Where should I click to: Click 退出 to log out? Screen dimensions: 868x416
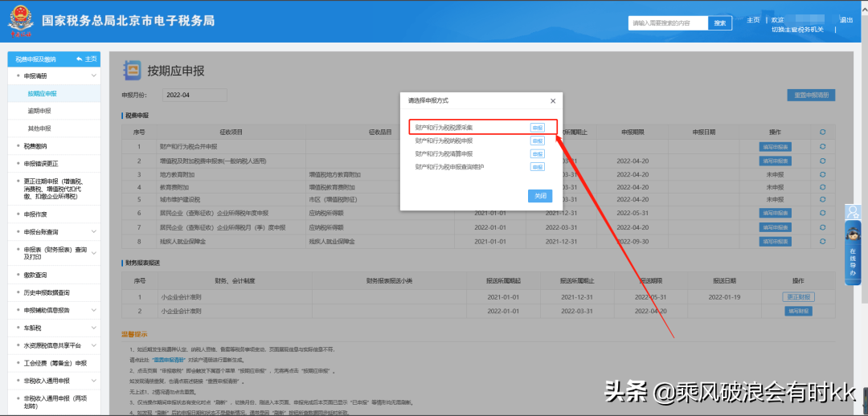tap(845, 20)
